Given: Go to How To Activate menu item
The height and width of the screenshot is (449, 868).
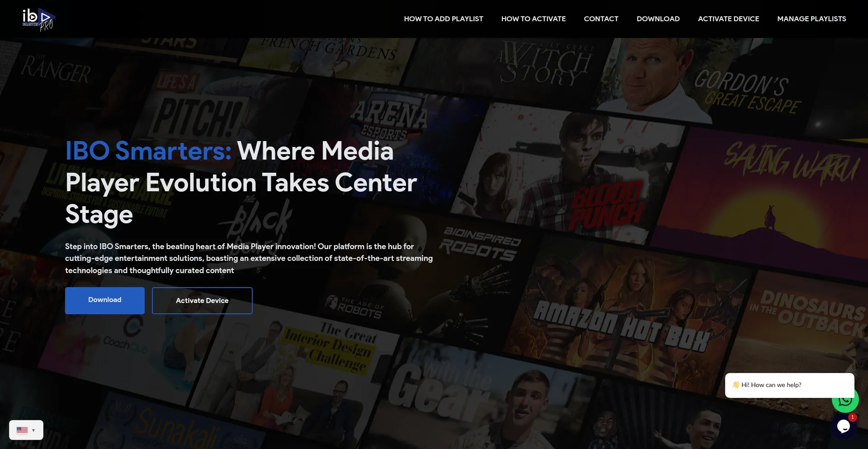Looking at the screenshot, I should (x=533, y=19).
